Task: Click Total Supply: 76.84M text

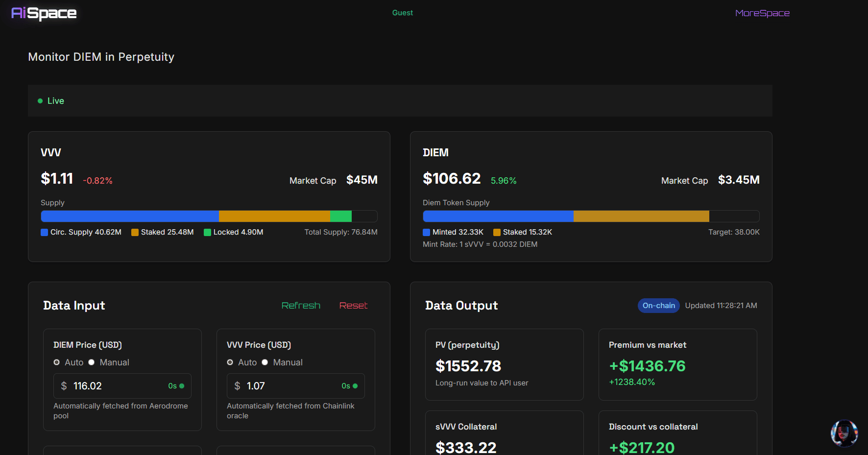Action: (341, 232)
